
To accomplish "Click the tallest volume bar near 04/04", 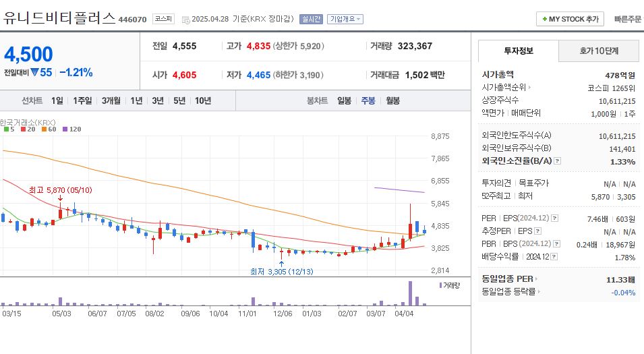I will pyautogui.click(x=410, y=293).
